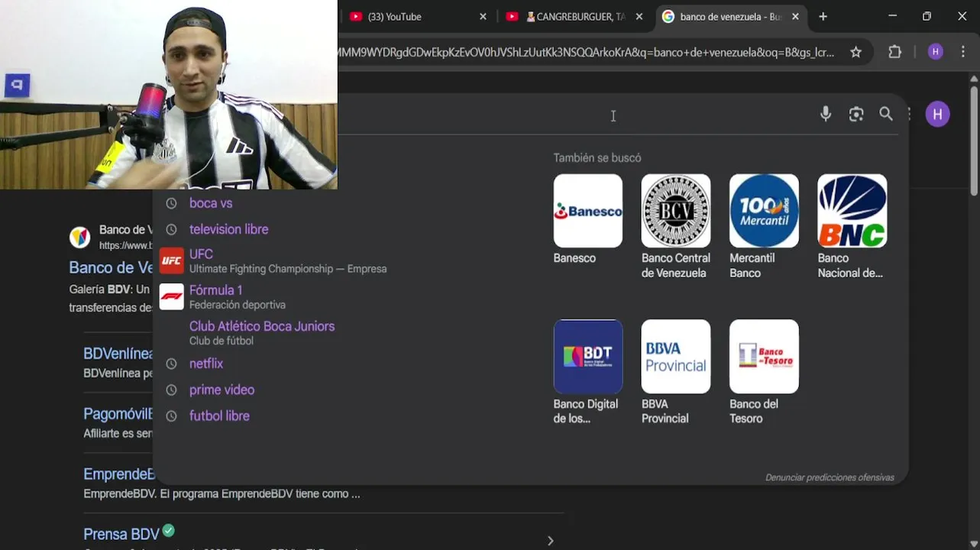This screenshot has height=550, width=980.
Task: Click the magnifying glass search icon
Action: [x=886, y=114]
